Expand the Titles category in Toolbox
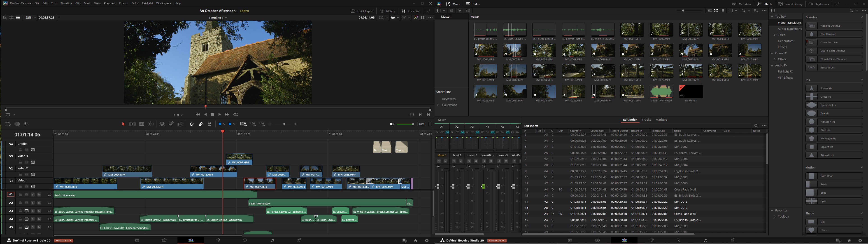Screen dimensions: 868x244 [x=775, y=35]
